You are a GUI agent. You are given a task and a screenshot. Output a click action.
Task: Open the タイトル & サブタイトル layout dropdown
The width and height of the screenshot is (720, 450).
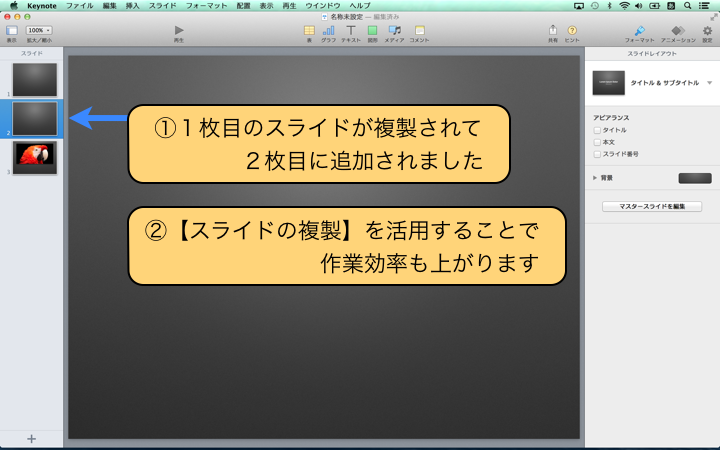[709, 82]
